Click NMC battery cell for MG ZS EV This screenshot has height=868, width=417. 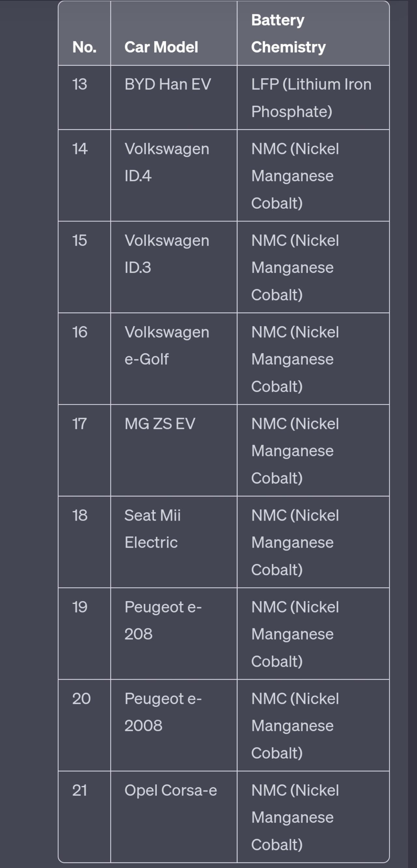pyautogui.click(x=313, y=450)
